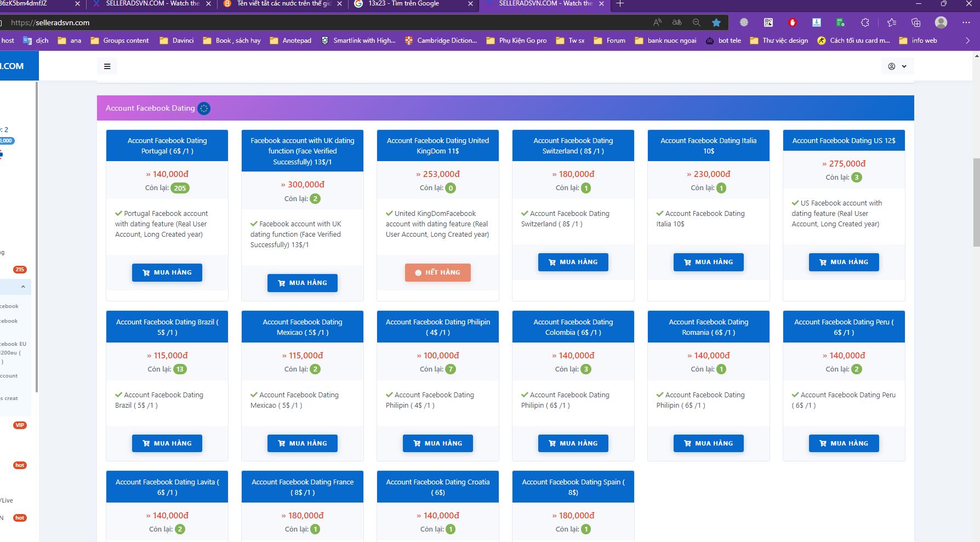Open the Collections icon
Viewport: 980px width, 542px height.
916,22
